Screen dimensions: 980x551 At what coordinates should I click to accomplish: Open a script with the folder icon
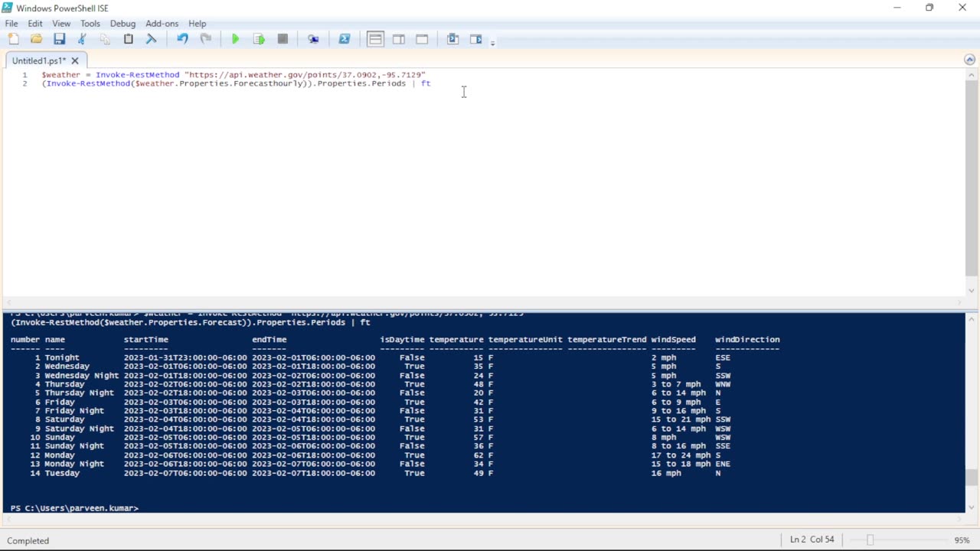36,39
